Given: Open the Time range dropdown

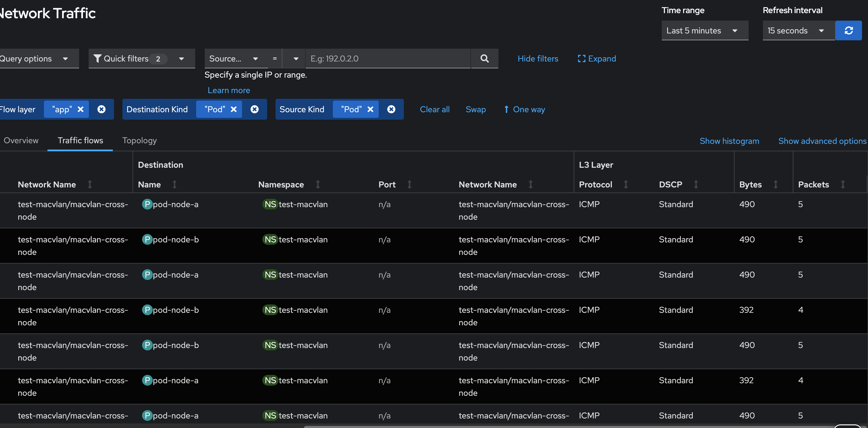Looking at the screenshot, I should click(x=704, y=30).
